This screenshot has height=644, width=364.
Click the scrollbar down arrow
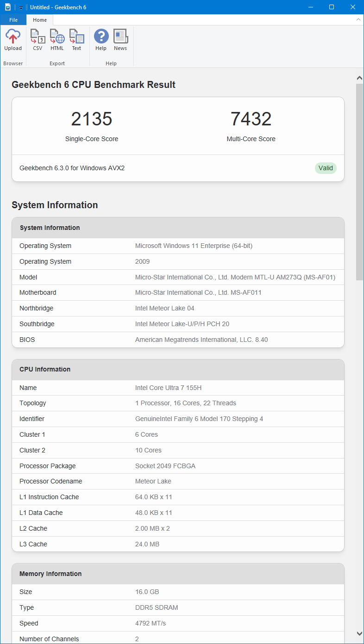(359, 633)
